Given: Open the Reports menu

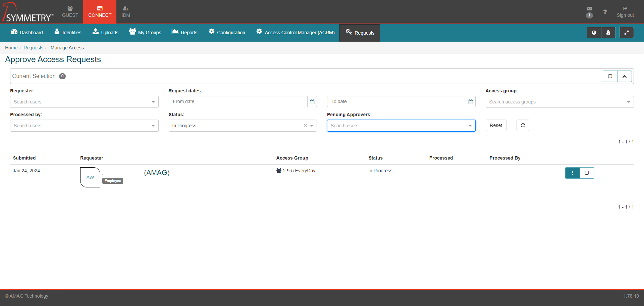Looking at the screenshot, I should [184, 33].
